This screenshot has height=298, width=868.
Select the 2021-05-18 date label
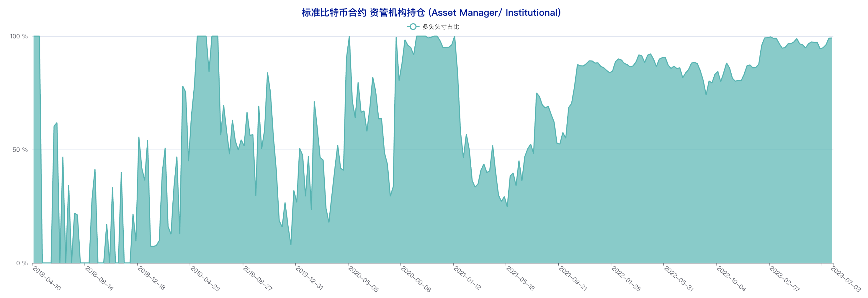520,279
